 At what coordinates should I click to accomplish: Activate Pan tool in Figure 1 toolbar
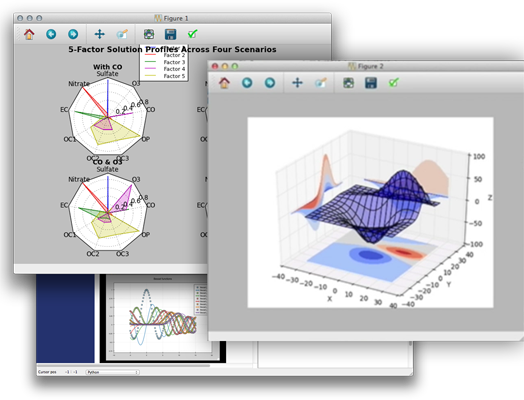tap(100, 34)
